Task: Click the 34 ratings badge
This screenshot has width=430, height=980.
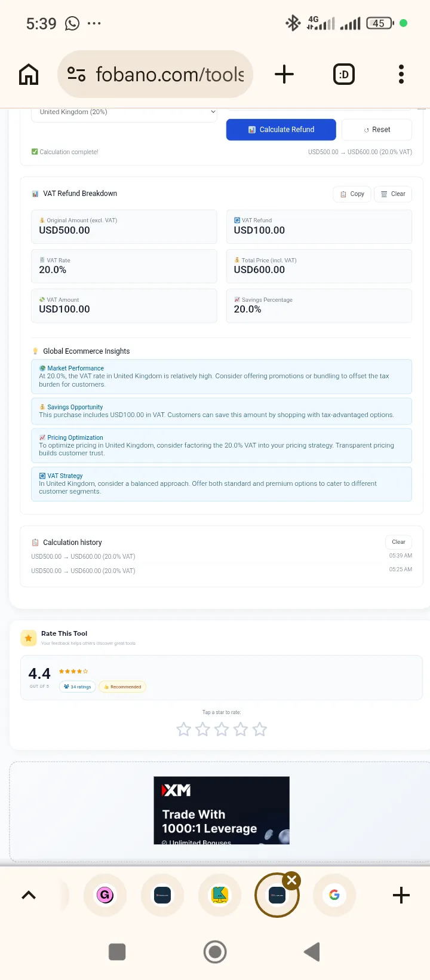Action: click(78, 687)
